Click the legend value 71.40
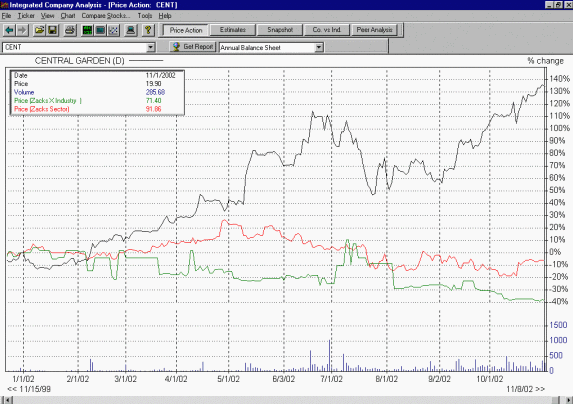The height and width of the screenshot is (404, 573). coord(153,100)
